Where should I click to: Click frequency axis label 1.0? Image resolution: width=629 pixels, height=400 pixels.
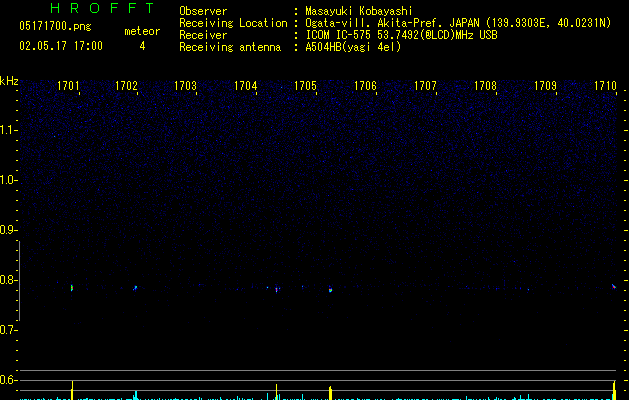click(x=8, y=180)
